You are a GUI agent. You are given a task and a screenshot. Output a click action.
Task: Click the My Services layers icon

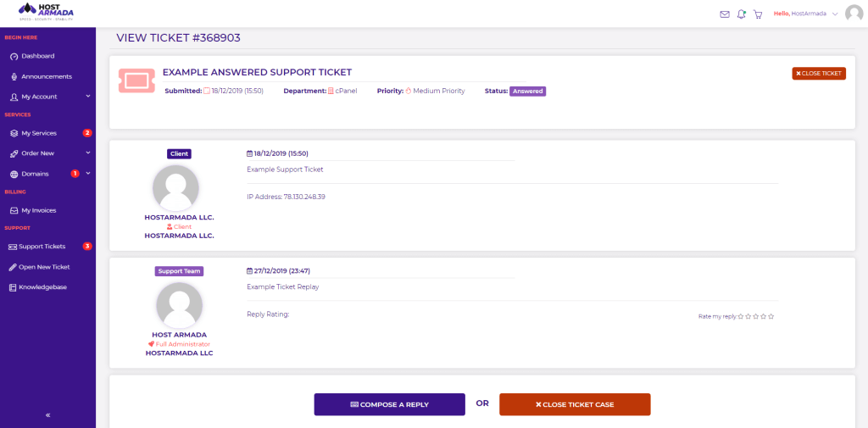point(14,133)
